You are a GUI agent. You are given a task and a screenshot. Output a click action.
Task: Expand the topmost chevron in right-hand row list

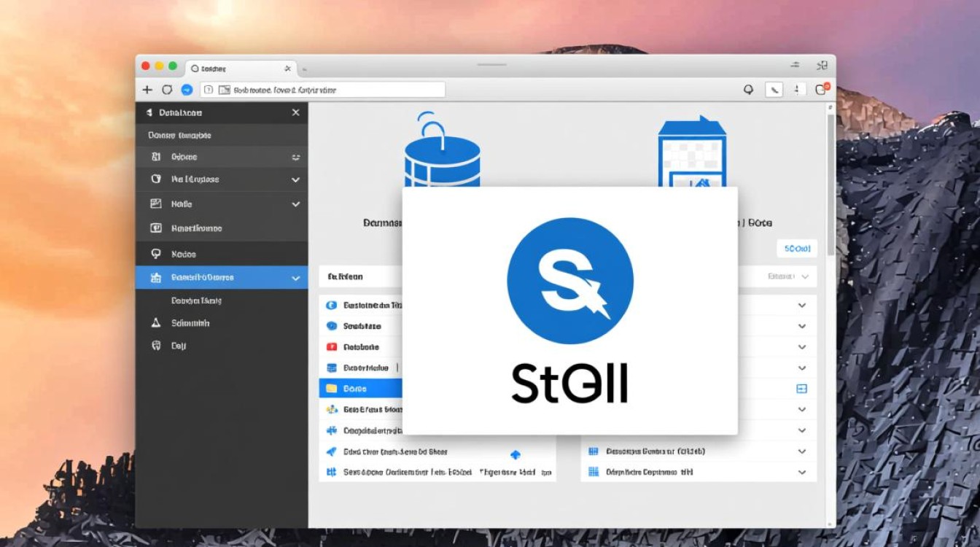coord(802,306)
